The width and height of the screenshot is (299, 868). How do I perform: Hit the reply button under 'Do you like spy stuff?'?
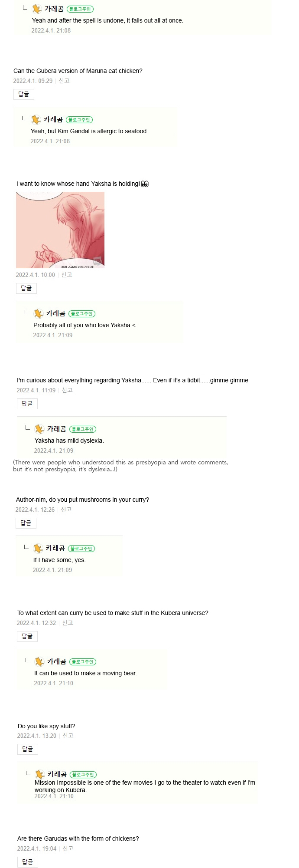click(27, 749)
